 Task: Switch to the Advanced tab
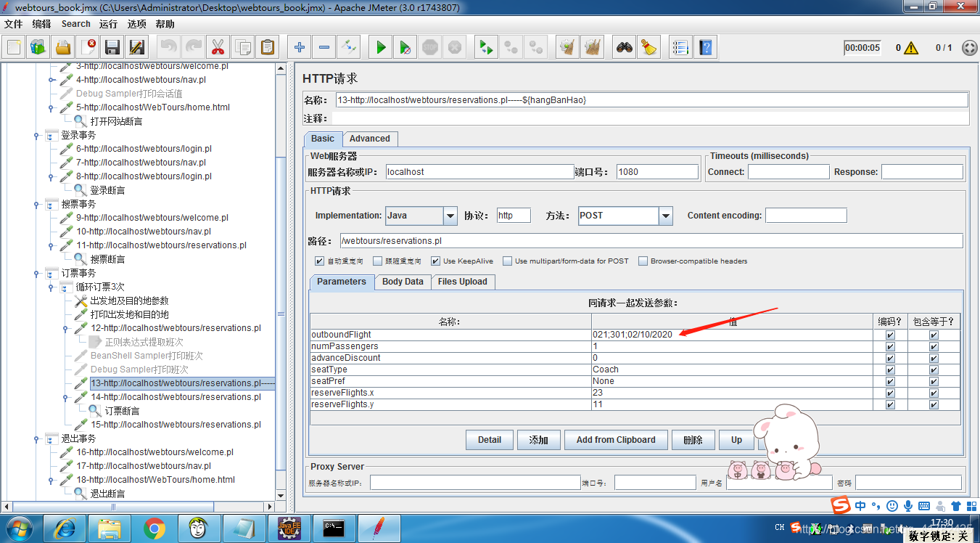point(370,139)
